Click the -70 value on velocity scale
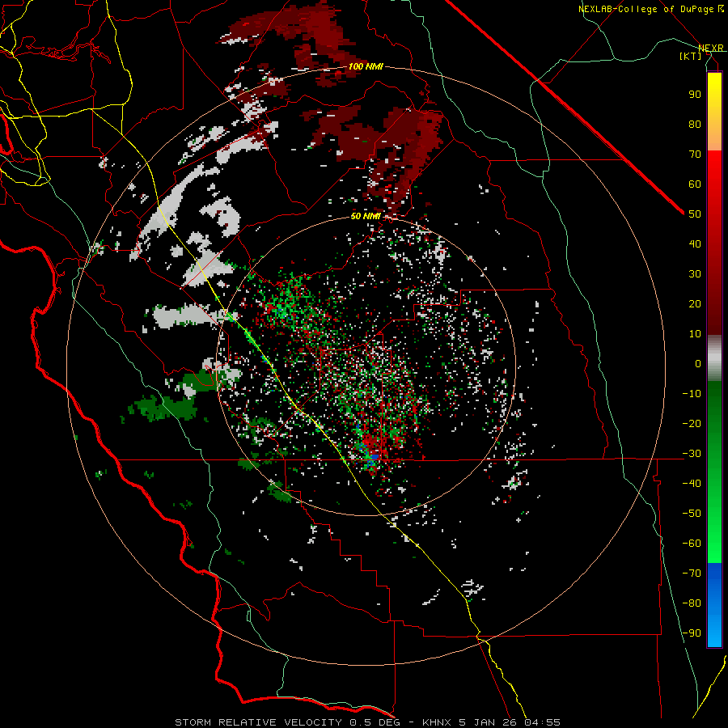Image resolution: width=728 pixels, height=728 pixels. pos(692,574)
